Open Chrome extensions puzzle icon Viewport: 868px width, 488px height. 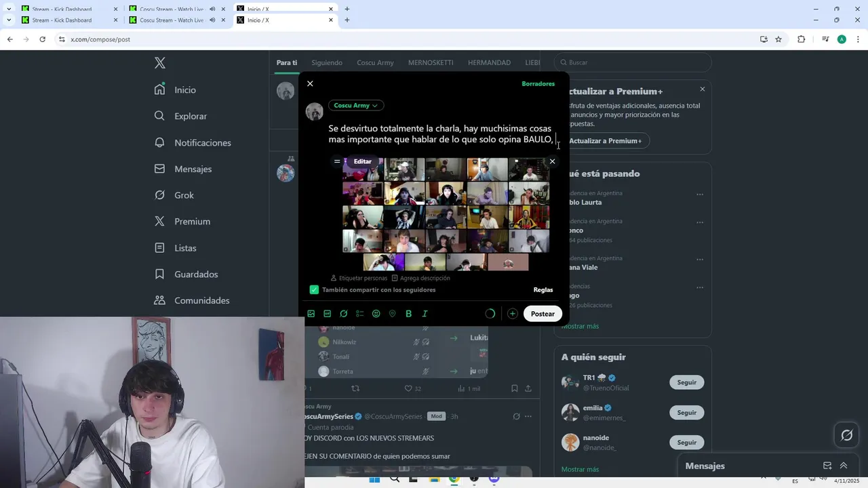click(x=802, y=39)
